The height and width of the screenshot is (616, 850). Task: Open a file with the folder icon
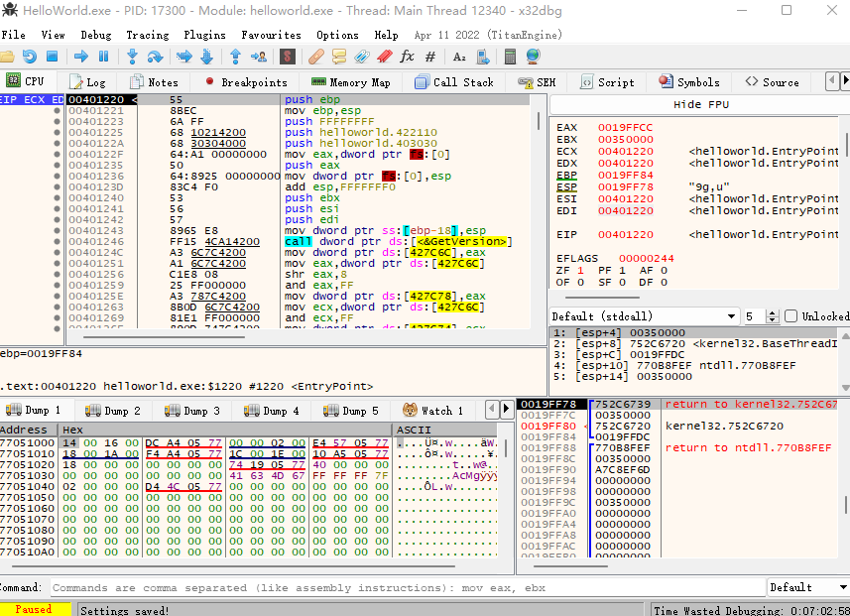(x=7, y=57)
